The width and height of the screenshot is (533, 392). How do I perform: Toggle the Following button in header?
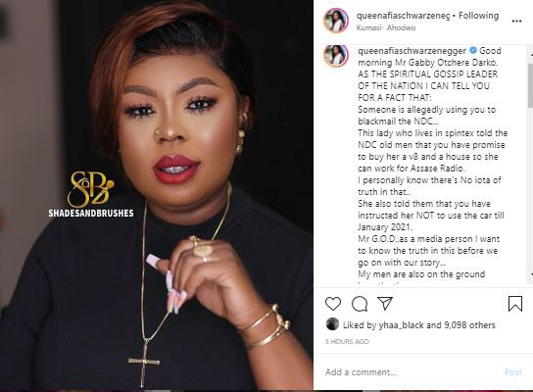click(x=478, y=16)
